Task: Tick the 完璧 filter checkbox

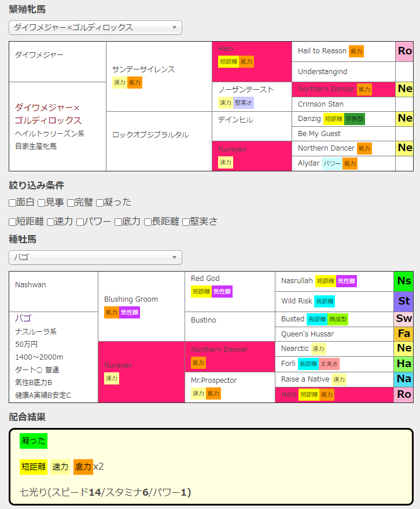Action: pyautogui.click(x=71, y=203)
